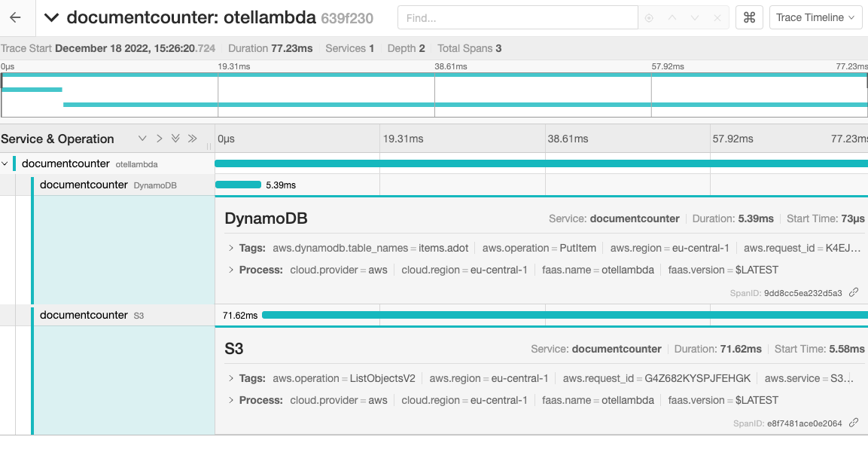The height and width of the screenshot is (449, 868).
Task: Copy deep link for SpanID e8f7481ace0e2064
Action: click(x=854, y=423)
